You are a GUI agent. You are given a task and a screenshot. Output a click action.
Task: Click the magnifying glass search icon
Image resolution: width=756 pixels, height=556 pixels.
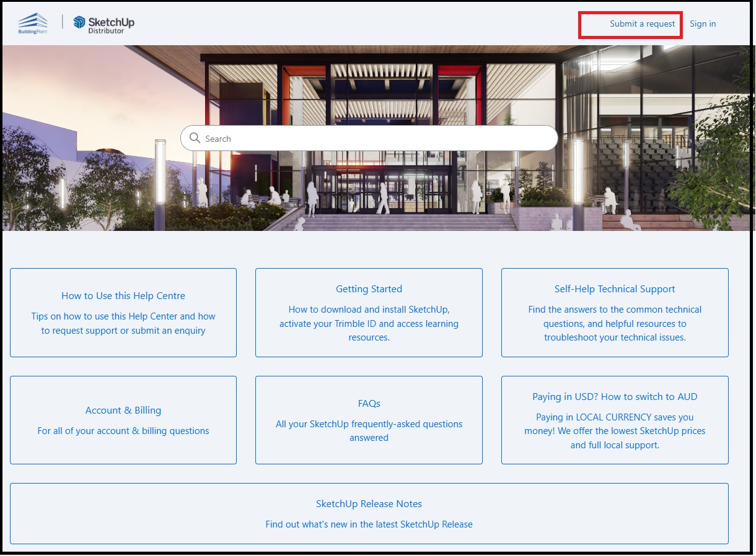click(x=195, y=138)
